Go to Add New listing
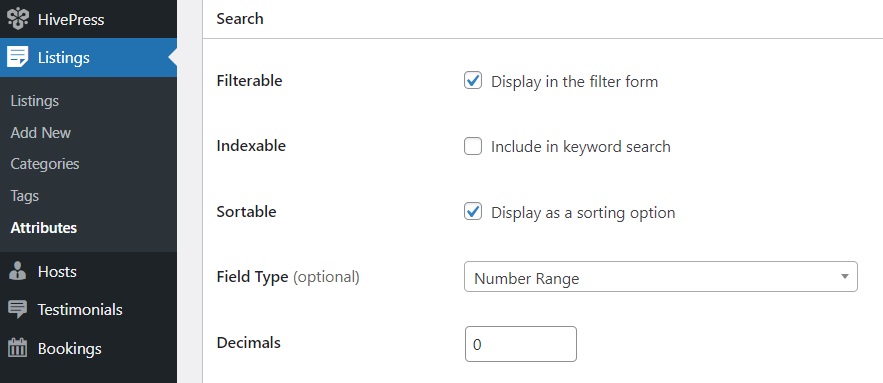The image size is (883, 383). 41,133
